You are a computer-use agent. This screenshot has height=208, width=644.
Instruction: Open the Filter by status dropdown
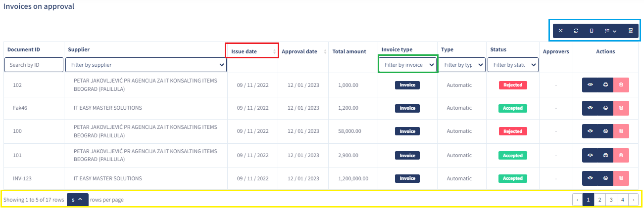click(x=513, y=65)
